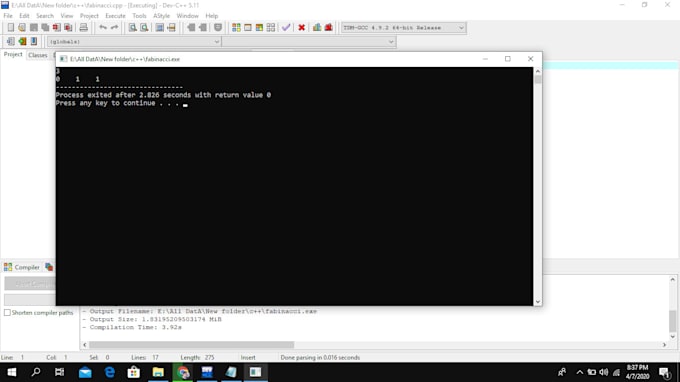Click the Save file toolbar icon
680x382 pixels.
(33, 27)
